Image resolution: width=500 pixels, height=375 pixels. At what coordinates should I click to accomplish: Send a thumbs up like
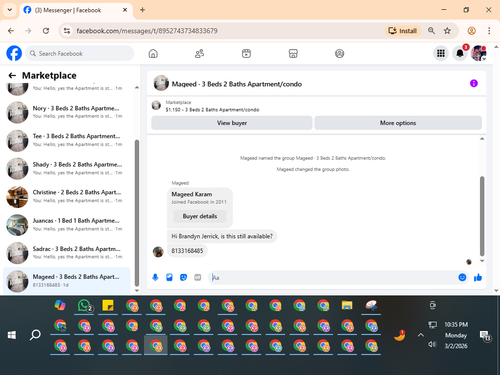(478, 277)
